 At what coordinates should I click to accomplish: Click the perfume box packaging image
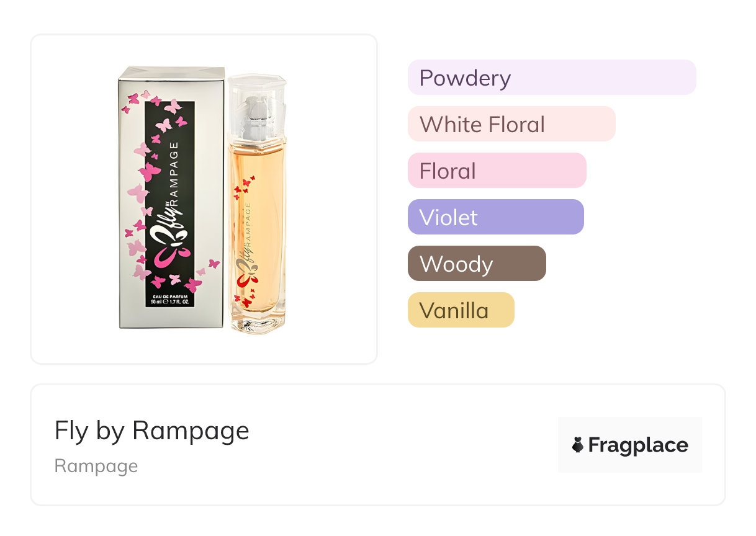(x=171, y=197)
